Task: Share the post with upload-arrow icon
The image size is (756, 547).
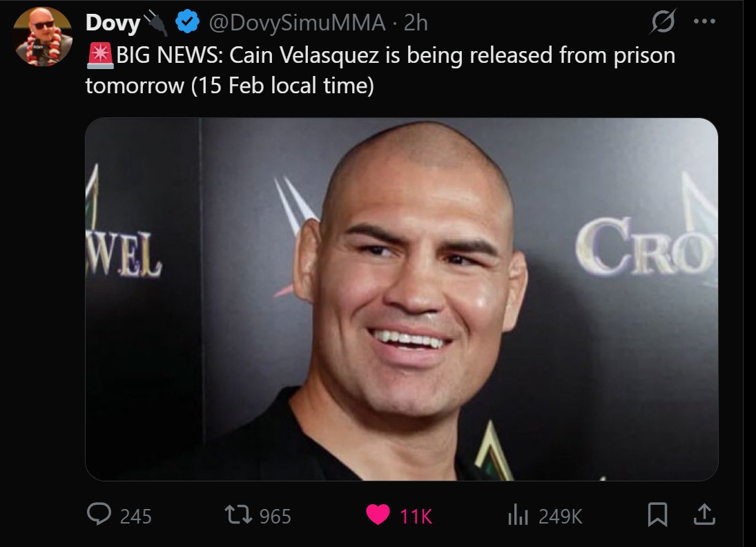Action: [x=704, y=515]
